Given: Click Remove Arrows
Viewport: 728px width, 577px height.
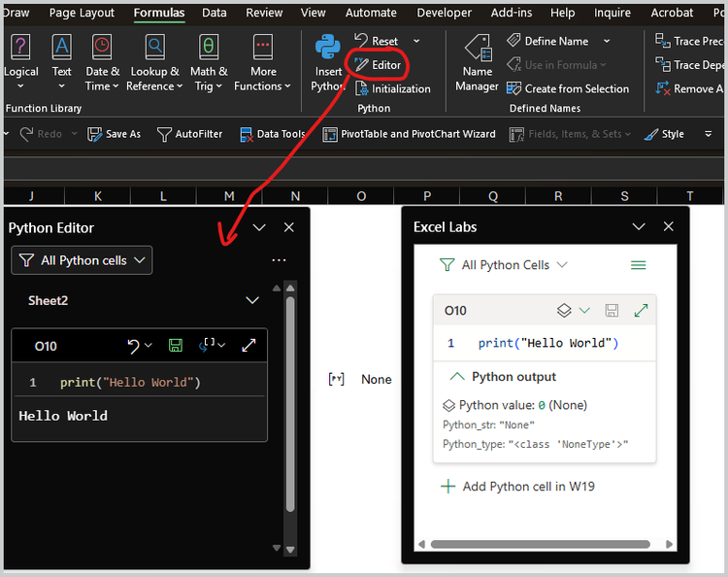Looking at the screenshot, I should point(689,88).
